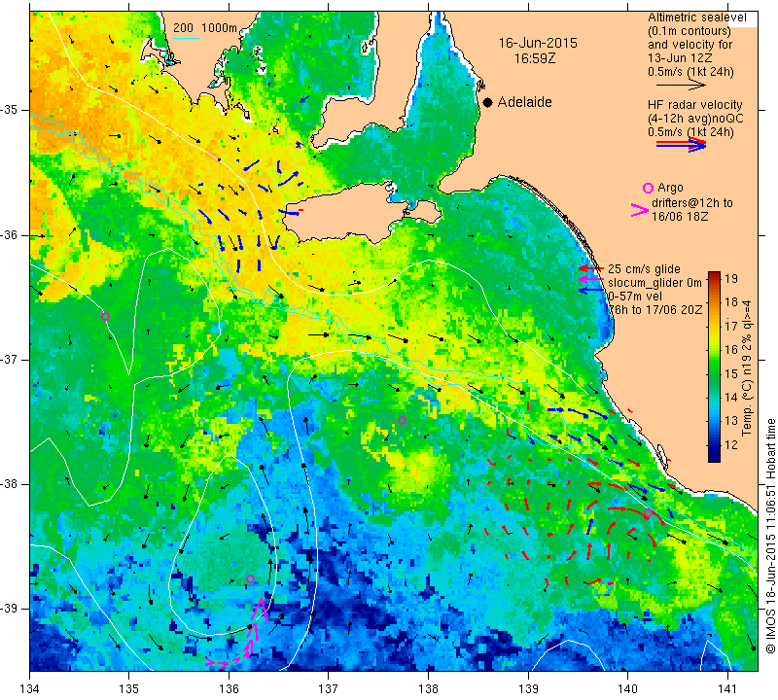Click the 'drifters@12h to' legend text

pyautogui.click(x=691, y=203)
